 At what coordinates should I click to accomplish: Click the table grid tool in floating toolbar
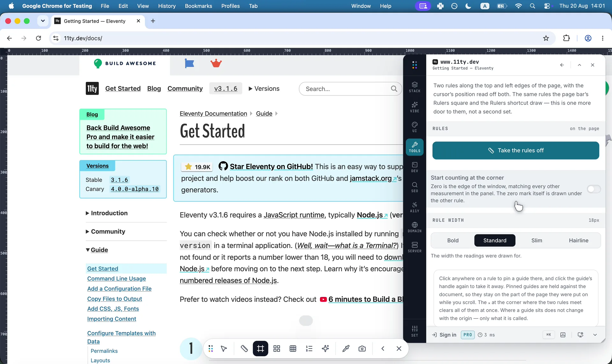click(293, 349)
